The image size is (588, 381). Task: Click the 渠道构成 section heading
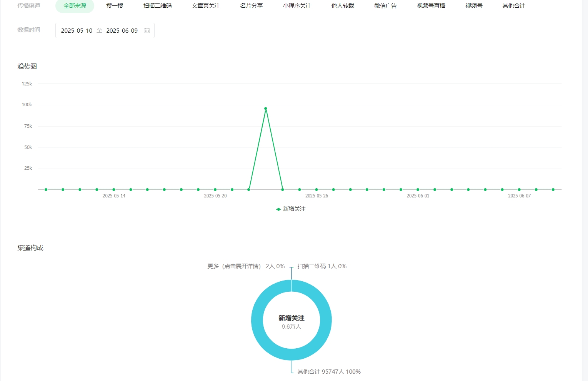coord(30,248)
